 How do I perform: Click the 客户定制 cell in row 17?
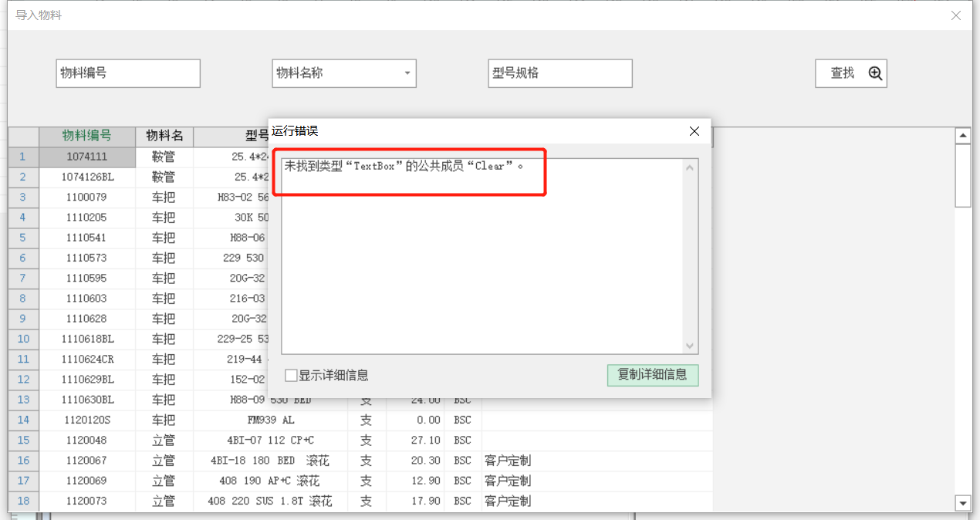coord(508,481)
